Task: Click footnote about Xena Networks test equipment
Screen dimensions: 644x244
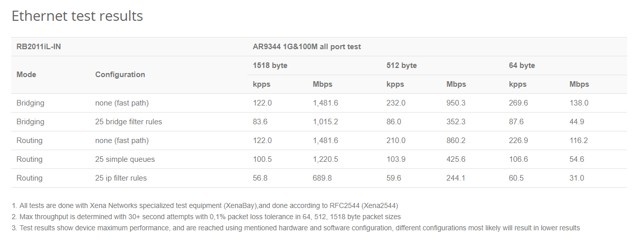Action: pos(205,206)
